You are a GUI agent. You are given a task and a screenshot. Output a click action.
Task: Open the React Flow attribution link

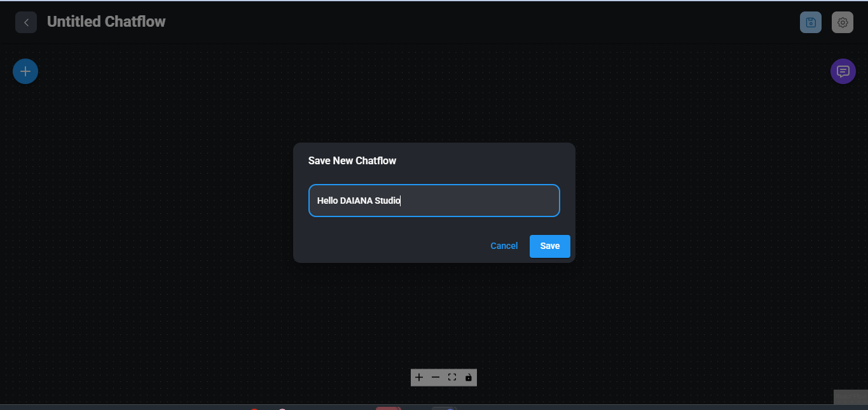click(850, 397)
